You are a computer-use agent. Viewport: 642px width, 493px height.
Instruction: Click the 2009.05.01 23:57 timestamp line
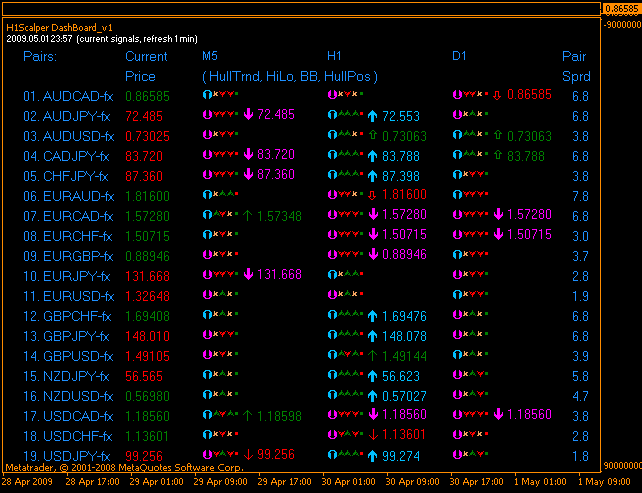point(102,39)
